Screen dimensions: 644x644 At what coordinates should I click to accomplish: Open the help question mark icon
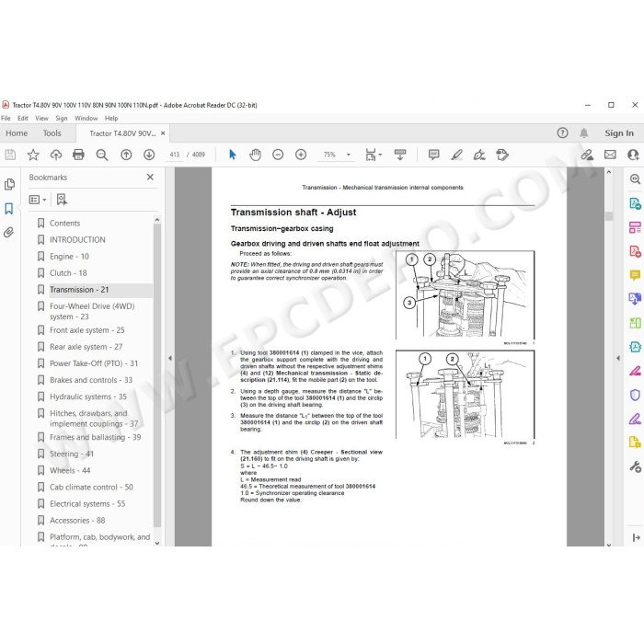(x=563, y=133)
